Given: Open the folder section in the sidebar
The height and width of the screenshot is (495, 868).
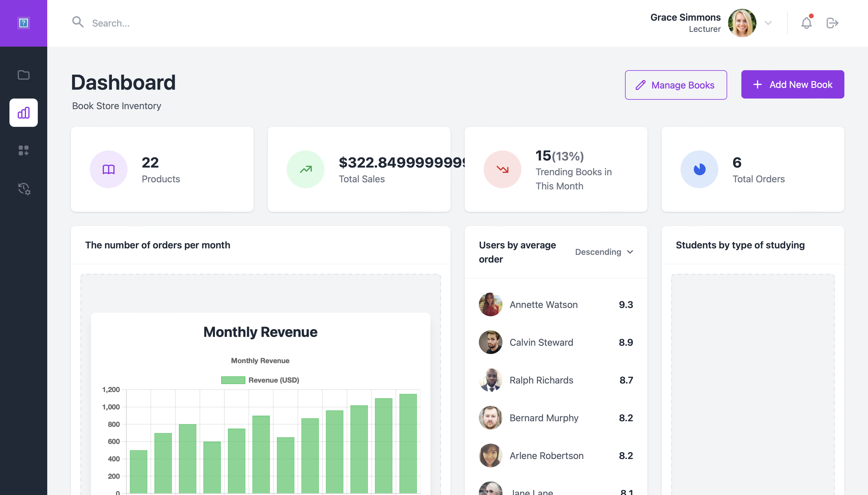Looking at the screenshot, I should (x=24, y=75).
